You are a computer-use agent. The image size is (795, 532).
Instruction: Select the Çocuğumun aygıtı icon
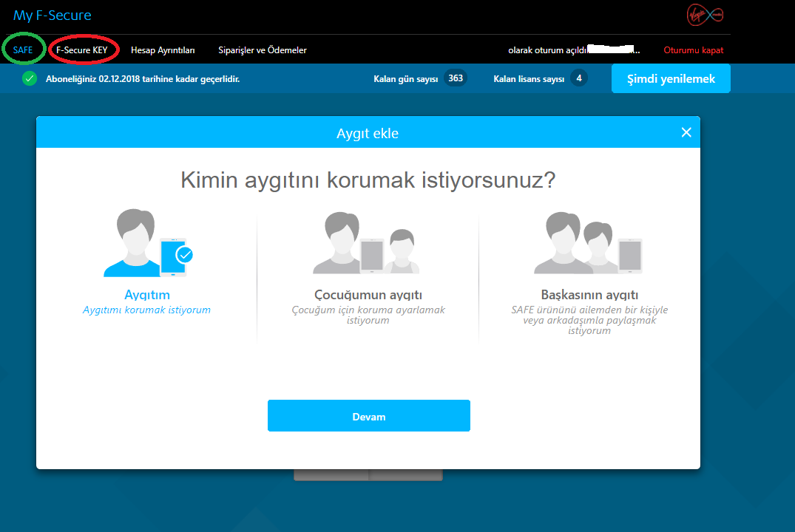click(367, 242)
